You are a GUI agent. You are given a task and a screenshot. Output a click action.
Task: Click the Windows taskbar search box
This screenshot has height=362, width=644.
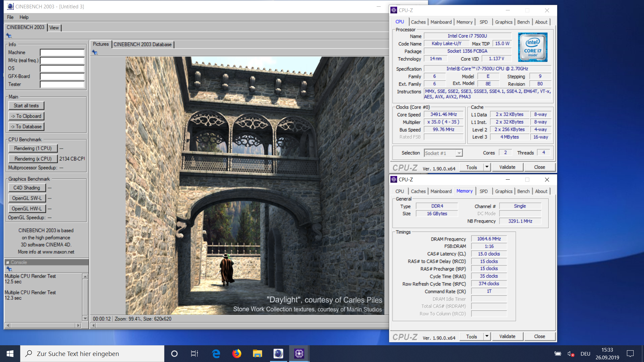[92, 354]
